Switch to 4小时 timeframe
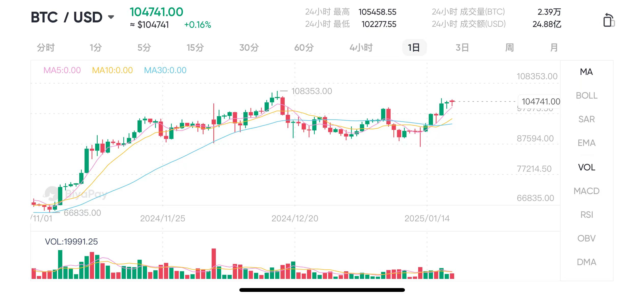The height and width of the screenshot is (298, 644). point(361,48)
